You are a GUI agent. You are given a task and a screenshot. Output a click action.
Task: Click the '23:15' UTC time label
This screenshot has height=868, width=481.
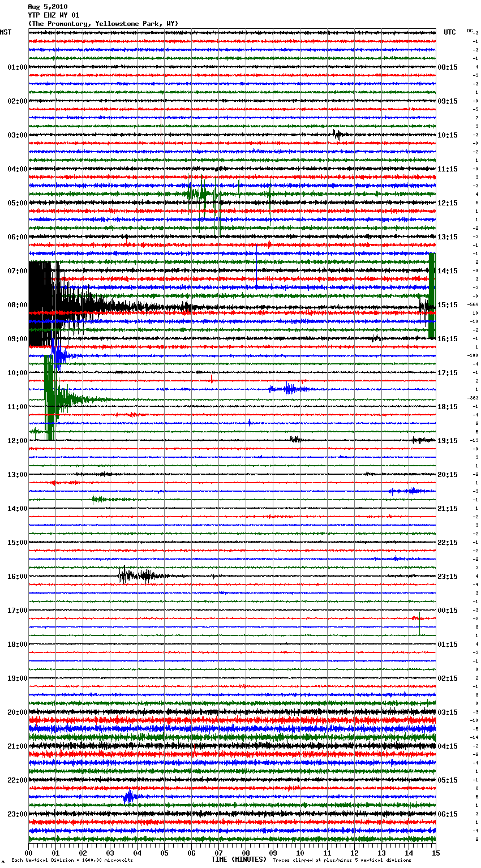[x=448, y=577]
